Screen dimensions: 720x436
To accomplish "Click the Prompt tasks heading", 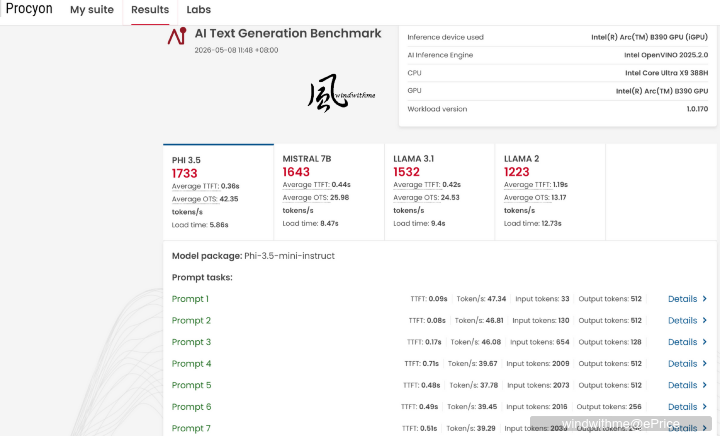I will tap(202, 278).
